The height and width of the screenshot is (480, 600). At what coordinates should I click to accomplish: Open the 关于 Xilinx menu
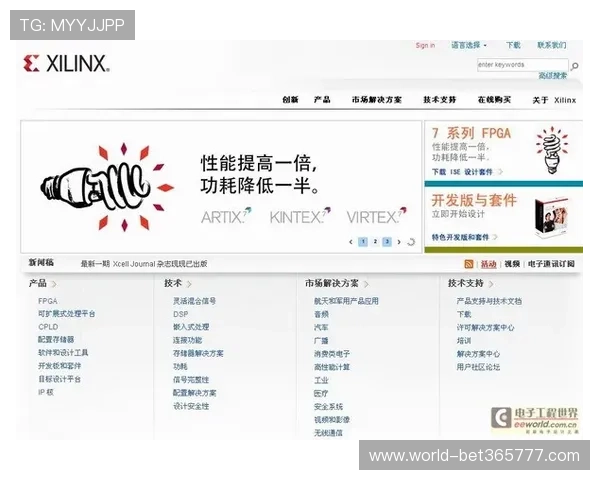(554, 100)
